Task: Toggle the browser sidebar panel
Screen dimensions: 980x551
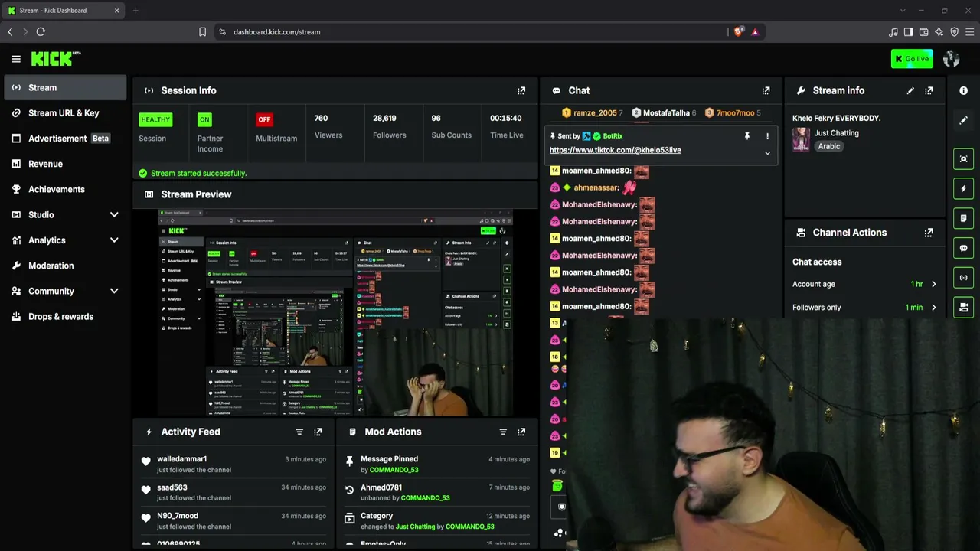Action: (908, 32)
